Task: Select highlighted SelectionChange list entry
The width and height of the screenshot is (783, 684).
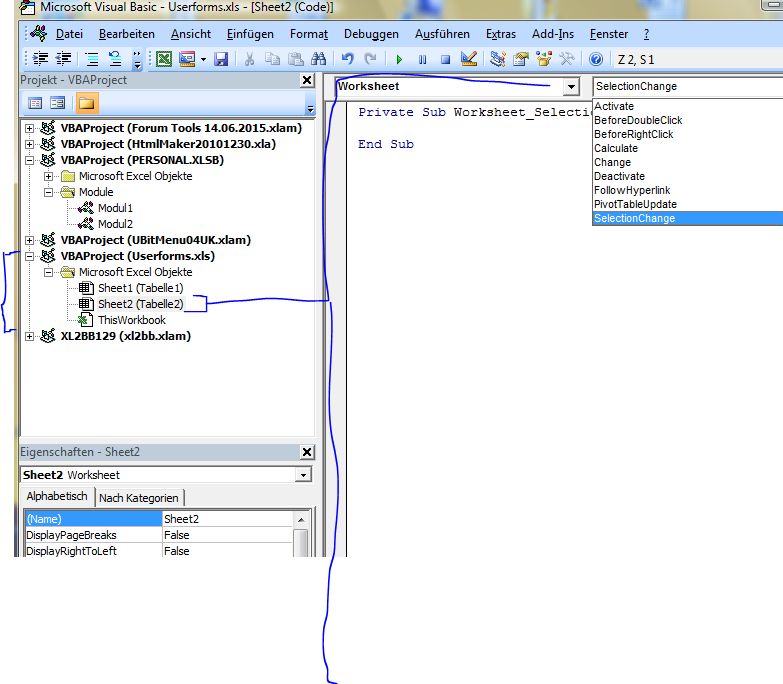Action: click(688, 218)
